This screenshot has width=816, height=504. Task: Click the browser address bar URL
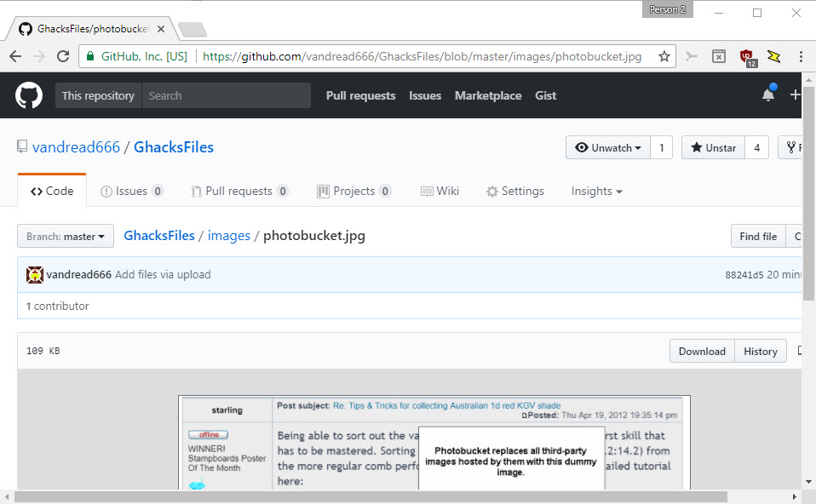pyautogui.click(x=422, y=56)
